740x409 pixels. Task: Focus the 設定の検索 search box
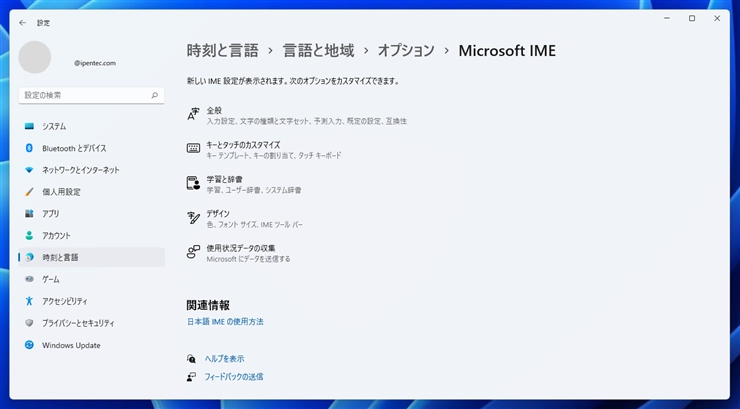tap(92, 95)
